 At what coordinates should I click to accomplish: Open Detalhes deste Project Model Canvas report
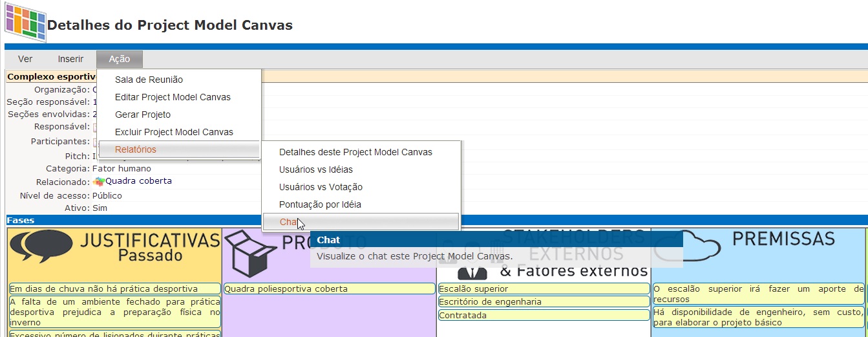pos(361,152)
